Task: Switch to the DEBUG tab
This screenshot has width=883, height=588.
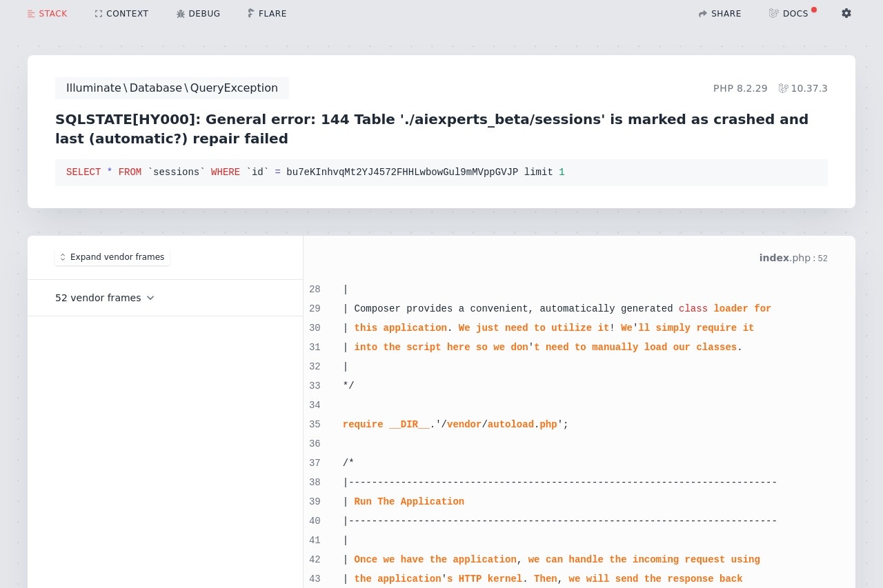Action: [198, 14]
